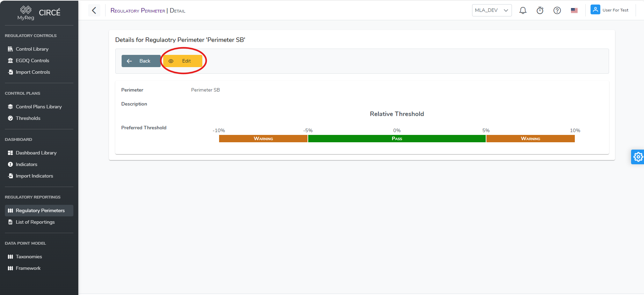
Task: Open the Dashboard Library page
Action: 36,153
